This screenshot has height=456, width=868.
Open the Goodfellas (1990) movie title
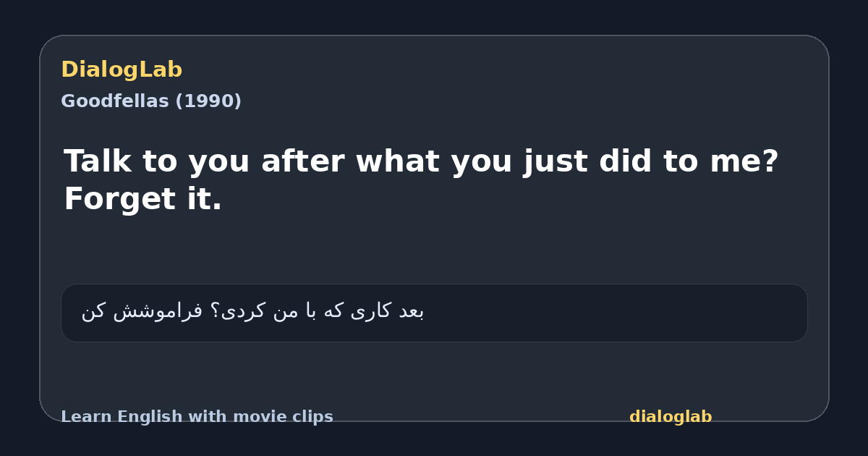(151, 101)
